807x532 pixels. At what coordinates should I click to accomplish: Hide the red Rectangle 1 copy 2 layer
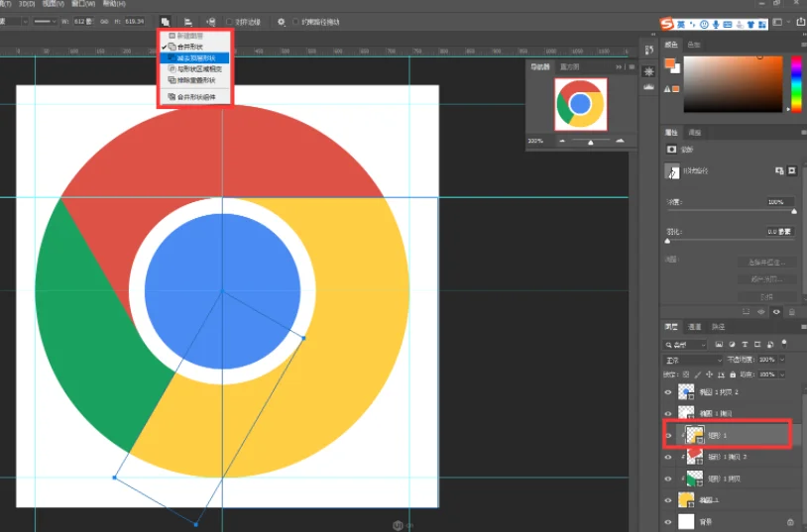point(668,457)
